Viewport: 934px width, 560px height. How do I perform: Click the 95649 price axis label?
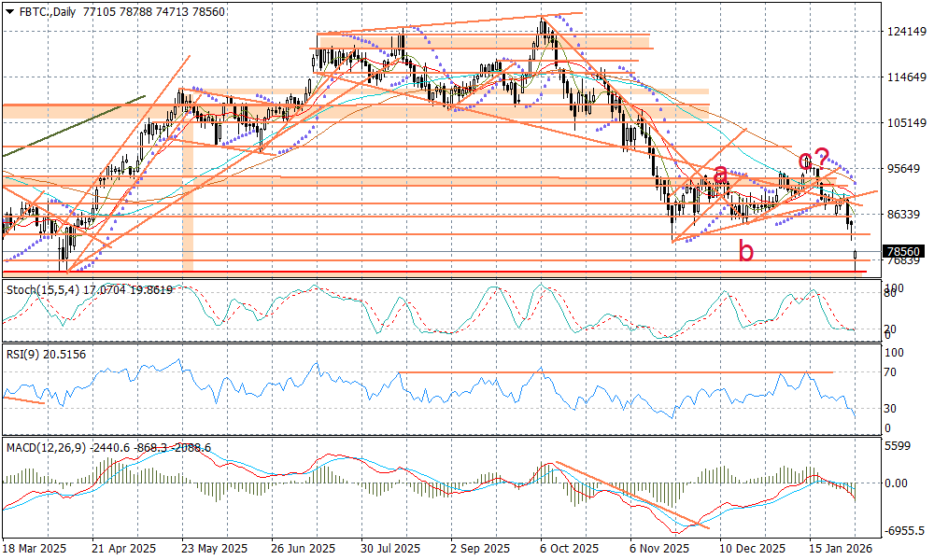pyautogui.click(x=904, y=169)
